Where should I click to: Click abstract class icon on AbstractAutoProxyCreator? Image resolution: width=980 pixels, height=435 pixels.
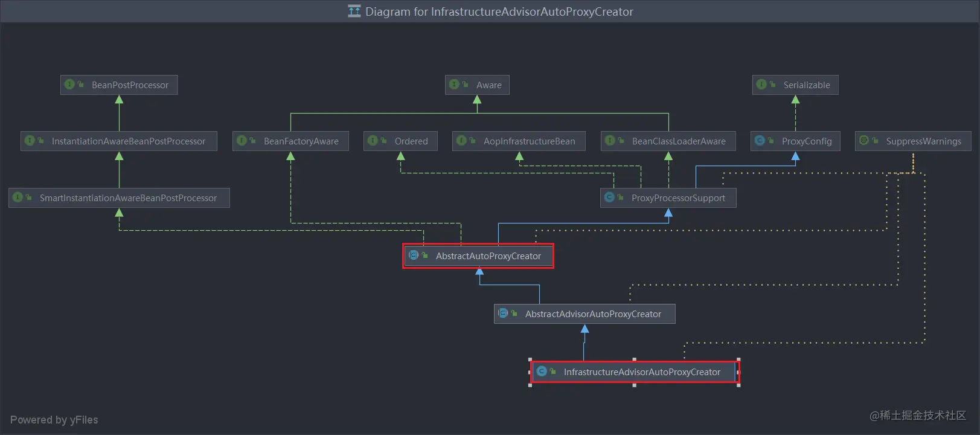coord(414,256)
